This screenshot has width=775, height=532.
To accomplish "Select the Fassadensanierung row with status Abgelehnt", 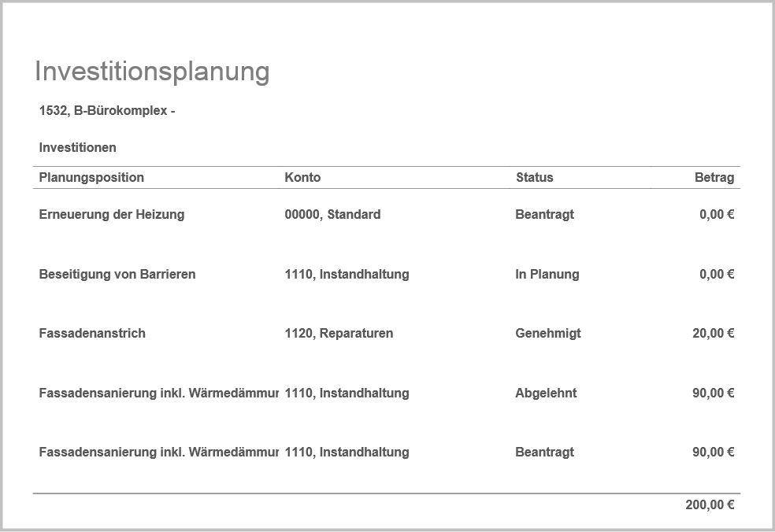I will coord(158,393).
